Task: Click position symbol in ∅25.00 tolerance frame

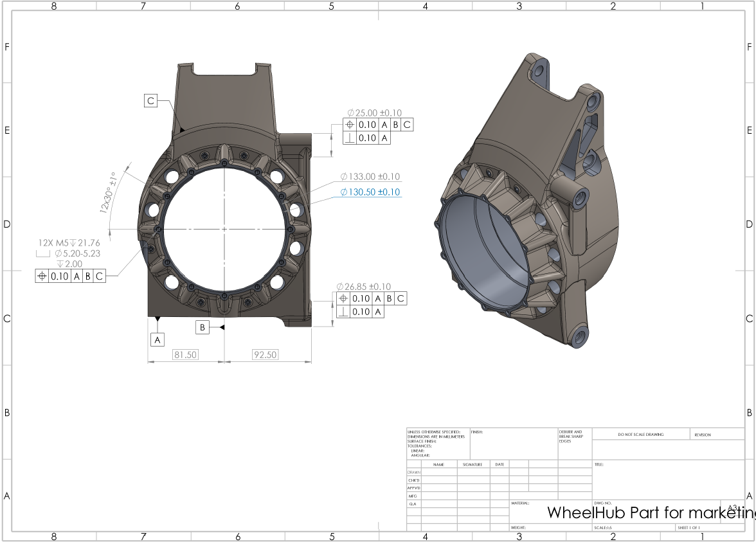Action: tap(350, 125)
